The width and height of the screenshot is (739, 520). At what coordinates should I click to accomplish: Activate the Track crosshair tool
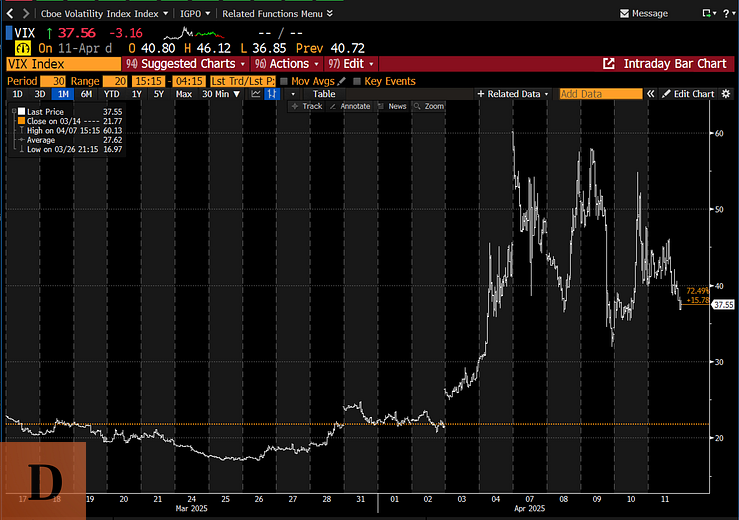306,106
